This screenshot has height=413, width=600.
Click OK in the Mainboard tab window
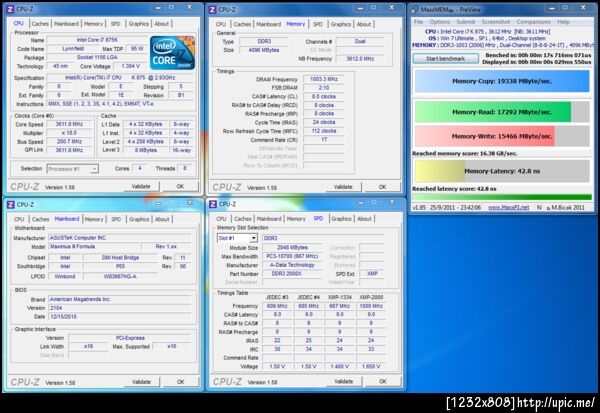click(181, 382)
